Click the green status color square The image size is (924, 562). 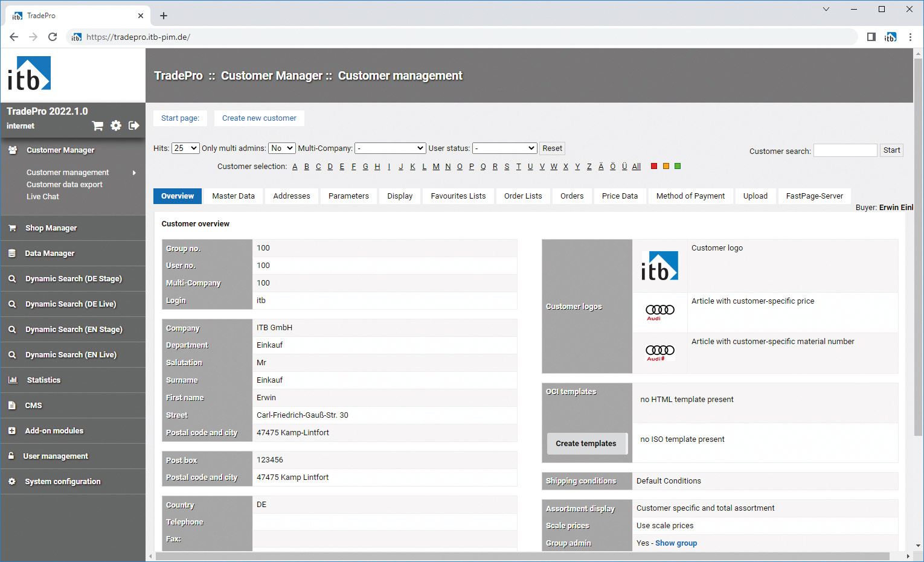pos(678,166)
